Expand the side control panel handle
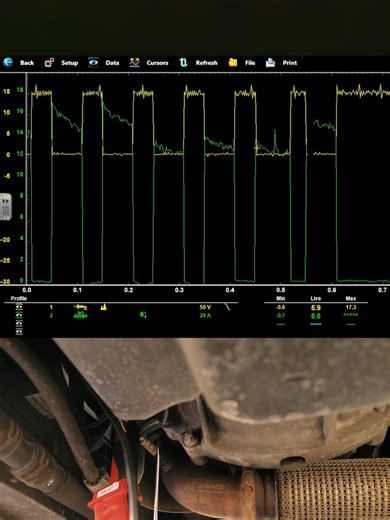 [x=5, y=207]
